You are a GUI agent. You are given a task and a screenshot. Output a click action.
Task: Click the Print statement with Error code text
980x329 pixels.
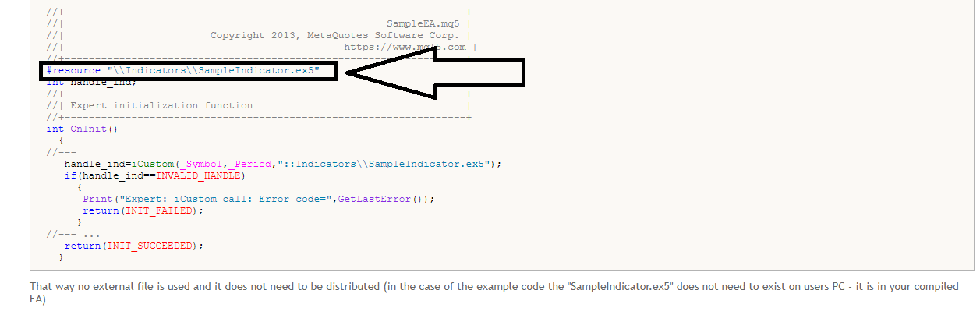pyautogui.click(x=258, y=199)
